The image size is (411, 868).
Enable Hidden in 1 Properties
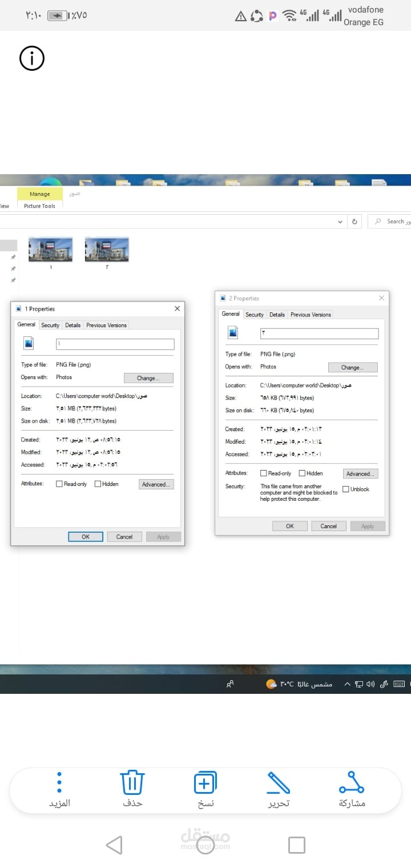(x=98, y=484)
